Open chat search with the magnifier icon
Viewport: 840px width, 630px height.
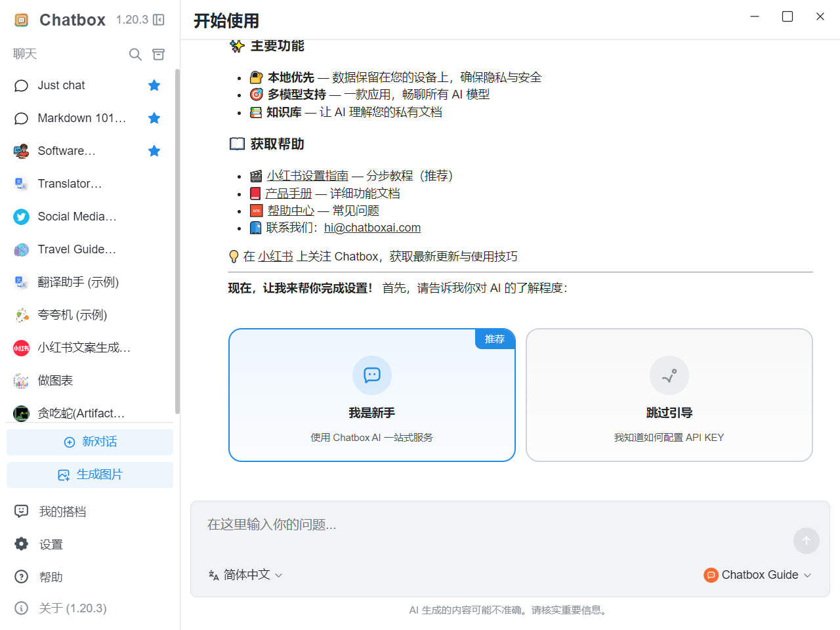click(135, 54)
